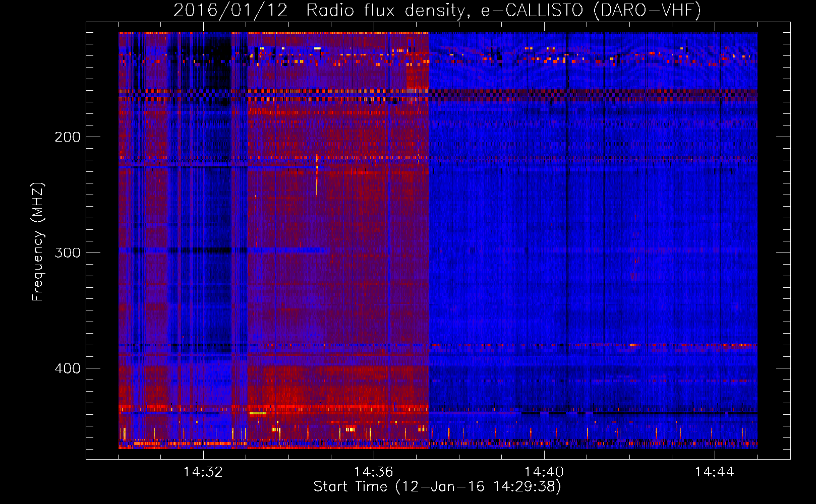Click the 'Frequency (MHZ)' axis label
Screen dimensions: 816x504
pos(38,242)
